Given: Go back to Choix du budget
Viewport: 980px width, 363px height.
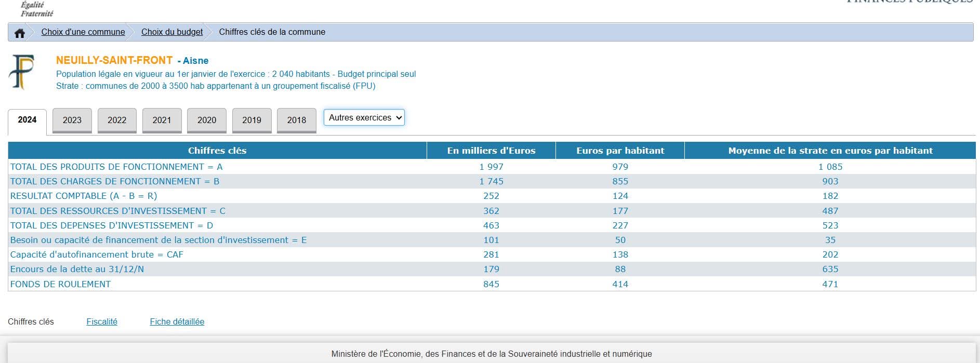Looking at the screenshot, I should 172,32.
